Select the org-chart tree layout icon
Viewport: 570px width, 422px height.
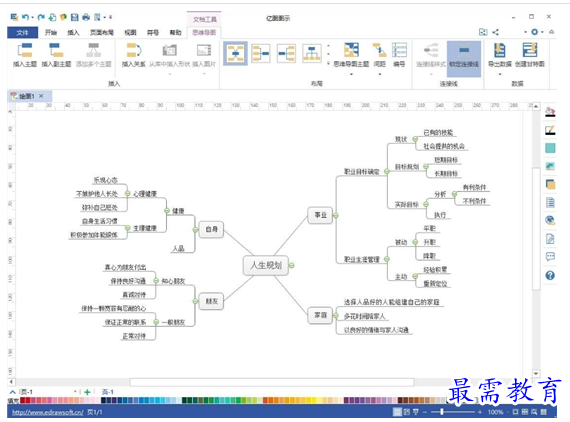pyautogui.click(x=312, y=53)
